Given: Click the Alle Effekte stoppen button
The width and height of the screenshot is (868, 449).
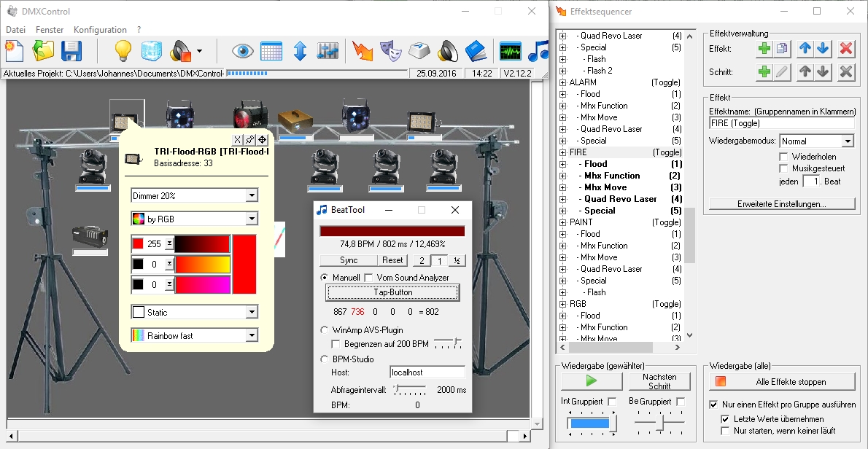Looking at the screenshot, I should point(781,382).
